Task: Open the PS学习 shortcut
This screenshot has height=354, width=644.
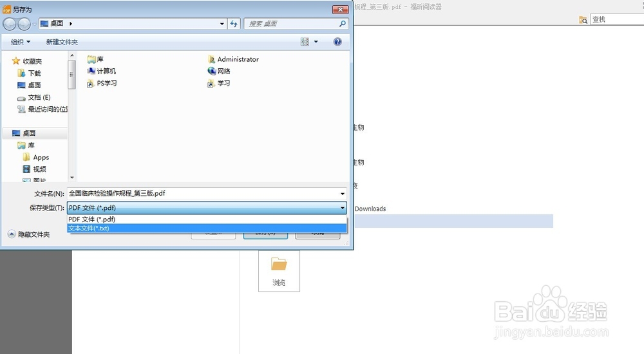Action: click(102, 84)
